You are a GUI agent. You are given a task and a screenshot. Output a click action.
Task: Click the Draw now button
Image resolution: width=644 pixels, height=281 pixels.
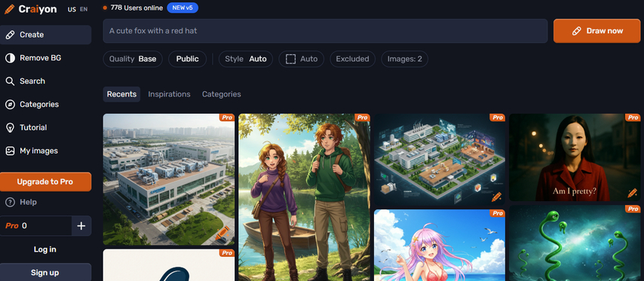click(596, 31)
